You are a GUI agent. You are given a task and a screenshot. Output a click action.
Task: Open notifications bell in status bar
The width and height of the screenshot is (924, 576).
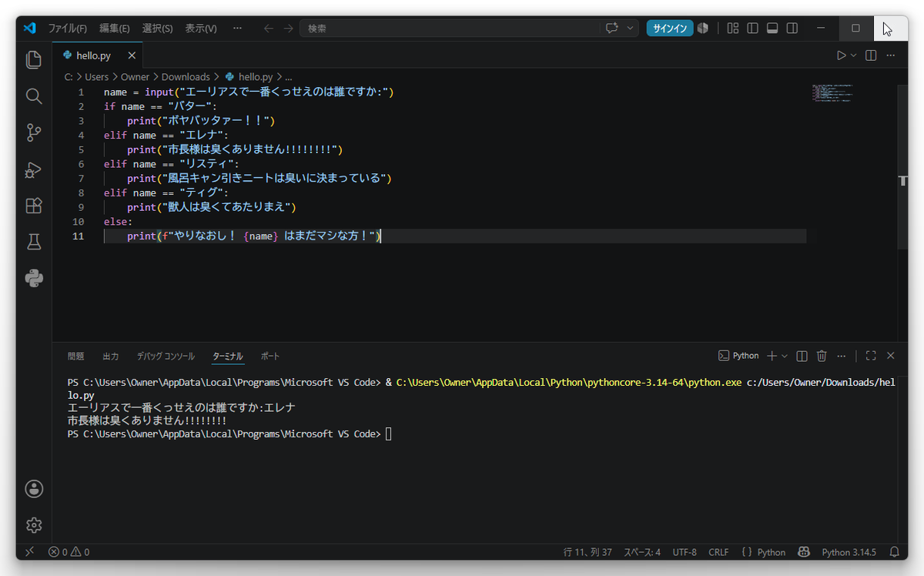tap(894, 552)
